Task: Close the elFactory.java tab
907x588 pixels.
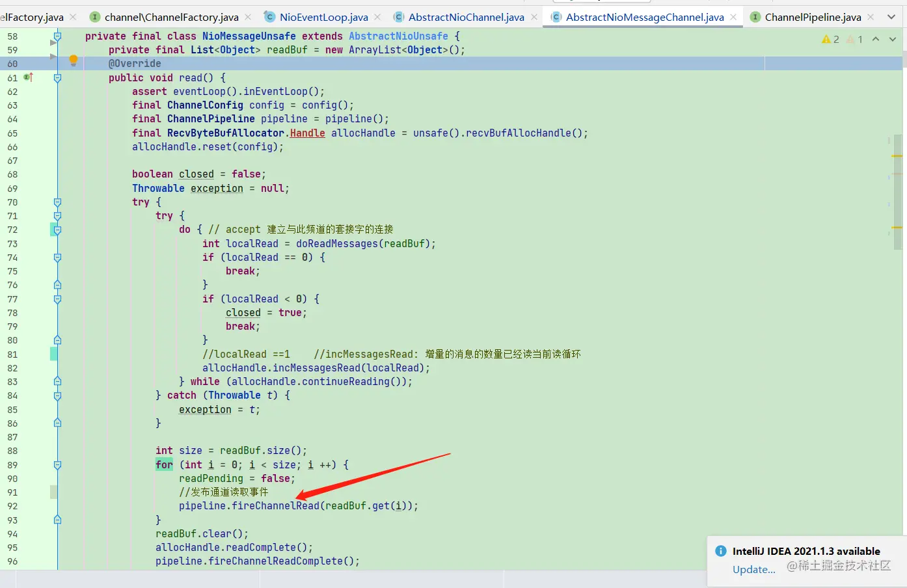Action: [x=73, y=17]
